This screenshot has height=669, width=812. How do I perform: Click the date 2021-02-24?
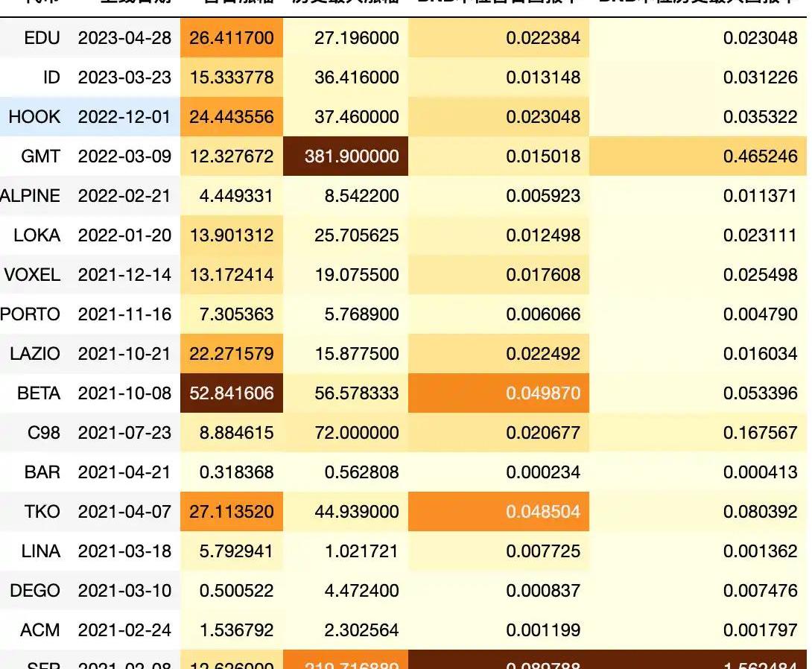(x=124, y=630)
